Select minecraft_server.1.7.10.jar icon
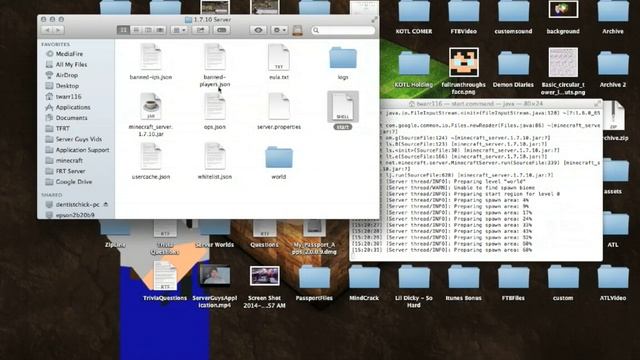Screen dimensions: 640x360 click(151, 107)
